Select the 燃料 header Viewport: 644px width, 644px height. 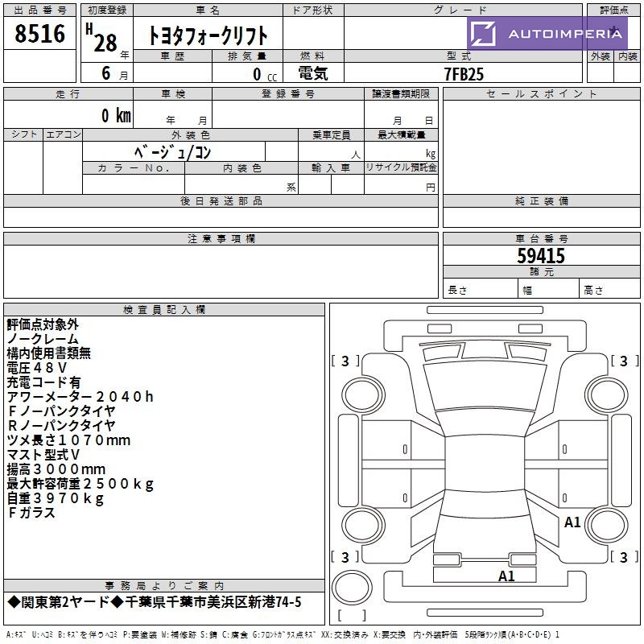(313, 56)
